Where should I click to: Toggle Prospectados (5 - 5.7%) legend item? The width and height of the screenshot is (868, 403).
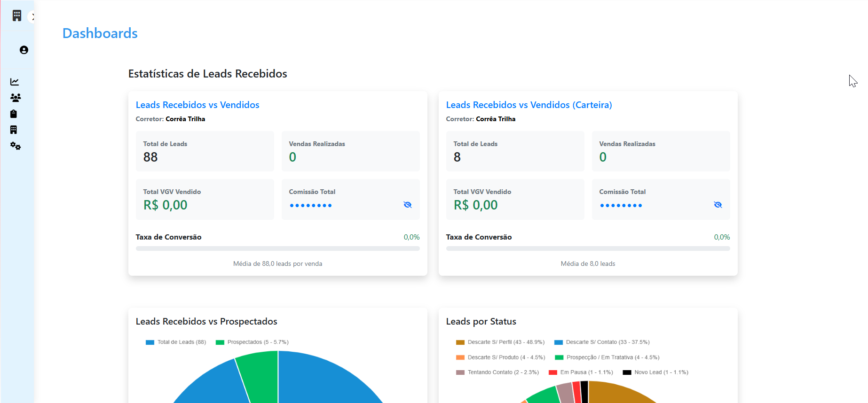click(253, 342)
